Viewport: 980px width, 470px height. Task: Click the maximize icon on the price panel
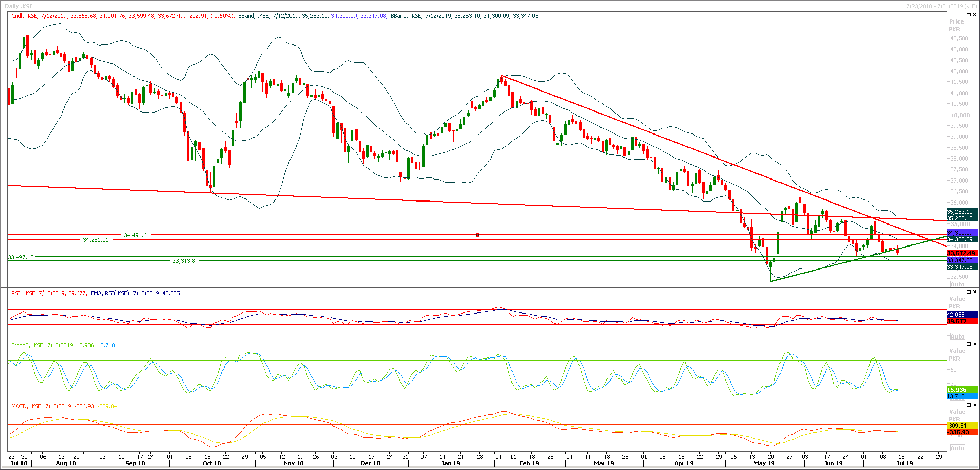(968, 14)
